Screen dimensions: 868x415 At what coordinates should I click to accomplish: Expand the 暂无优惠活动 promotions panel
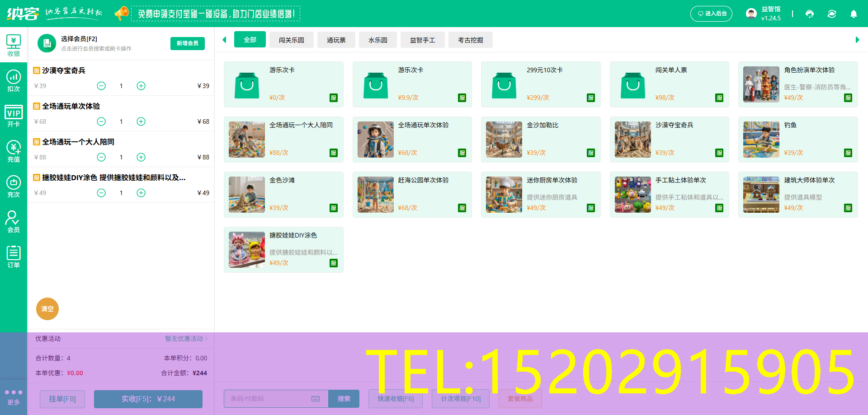tap(184, 339)
